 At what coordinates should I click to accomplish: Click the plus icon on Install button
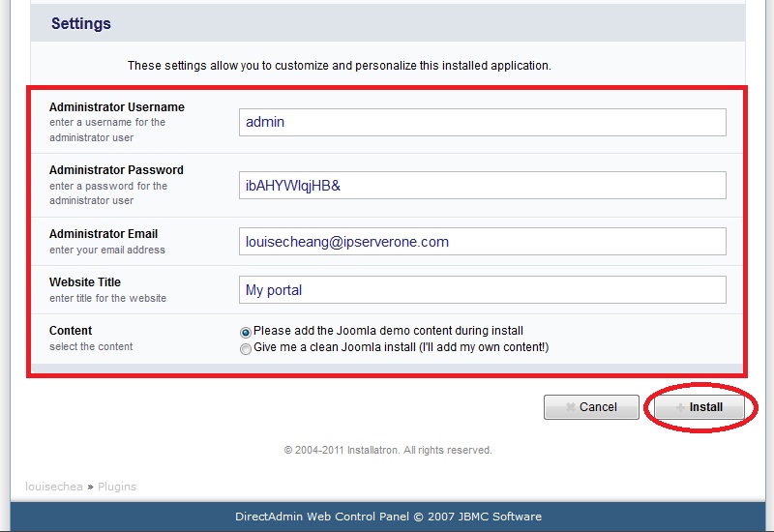pos(680,407)
